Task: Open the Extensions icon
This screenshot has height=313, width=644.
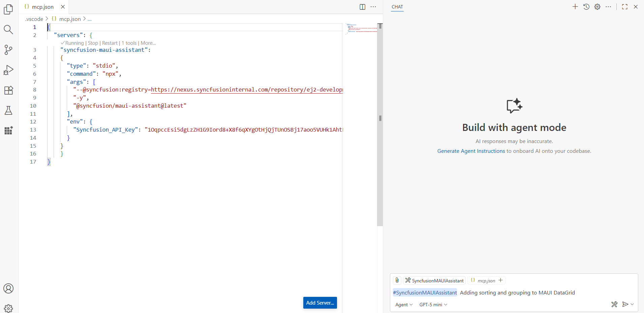Action: coord(8,90)
